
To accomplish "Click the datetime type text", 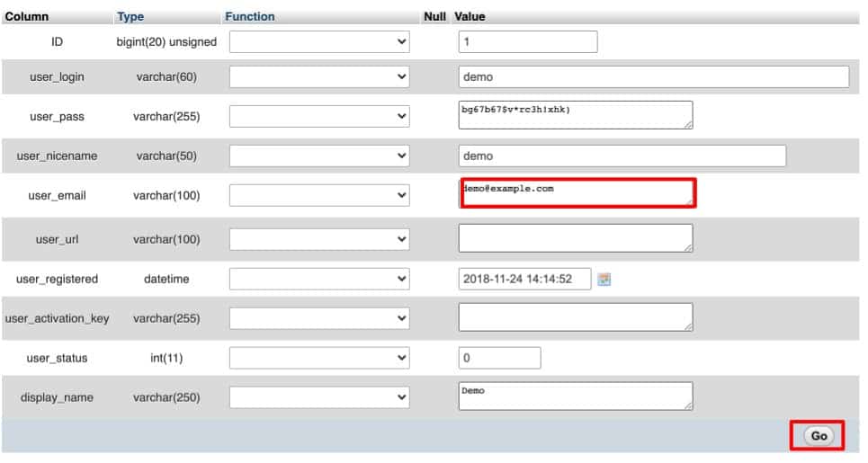I will tap(166, 280).
